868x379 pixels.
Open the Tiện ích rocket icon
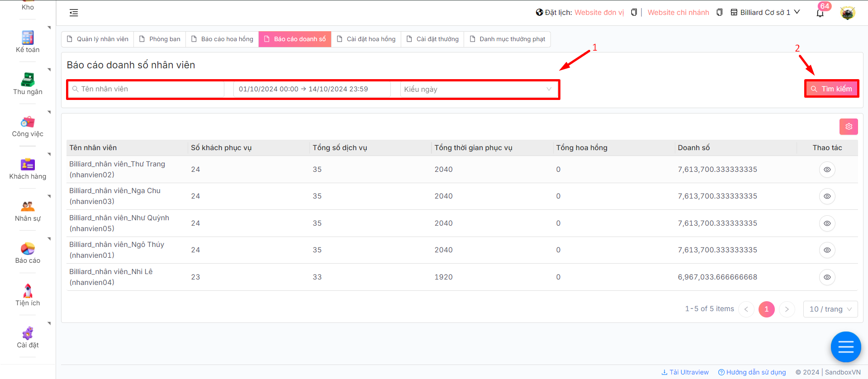coord(28,291)
